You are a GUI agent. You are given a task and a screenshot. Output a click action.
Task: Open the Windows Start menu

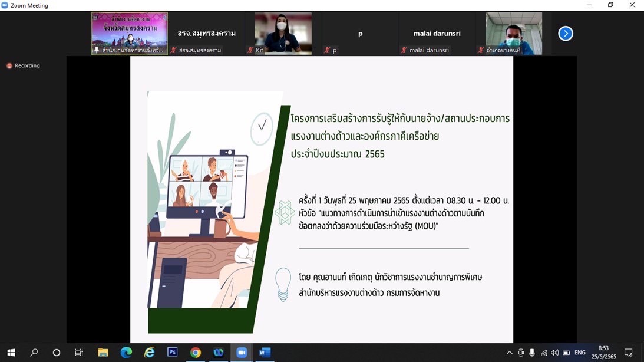pyautogui.click(x=11, y=353)
